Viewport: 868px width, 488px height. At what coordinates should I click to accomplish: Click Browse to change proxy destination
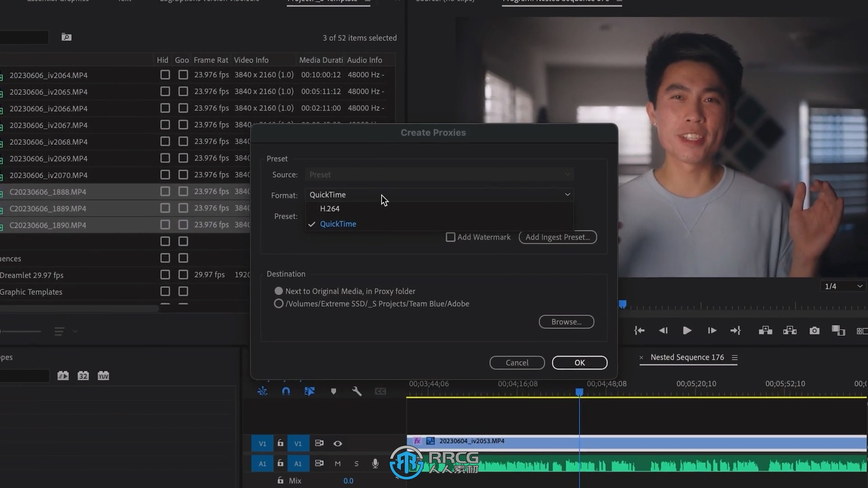[566, 322]
